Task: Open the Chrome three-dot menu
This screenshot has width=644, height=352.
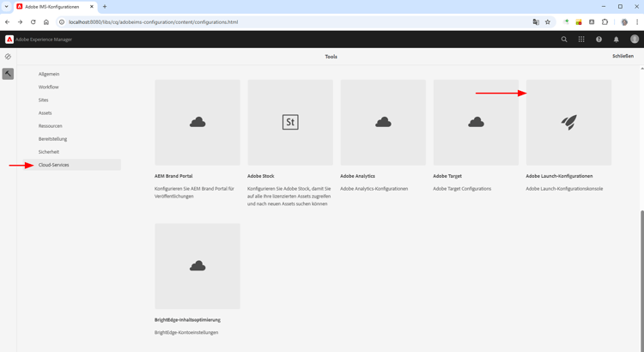Action: coord(637,22)
